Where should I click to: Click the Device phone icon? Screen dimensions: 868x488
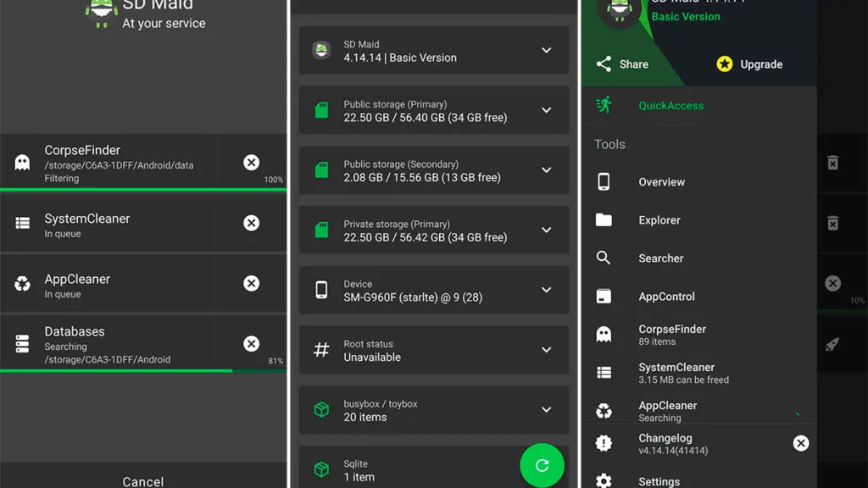[321, 290]
